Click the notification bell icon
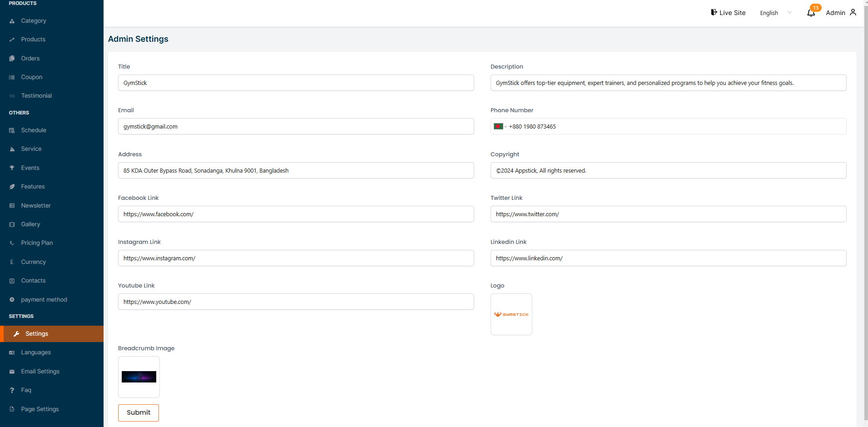The image size is (868, 427). pyautogui.click(x=811, y=13)
